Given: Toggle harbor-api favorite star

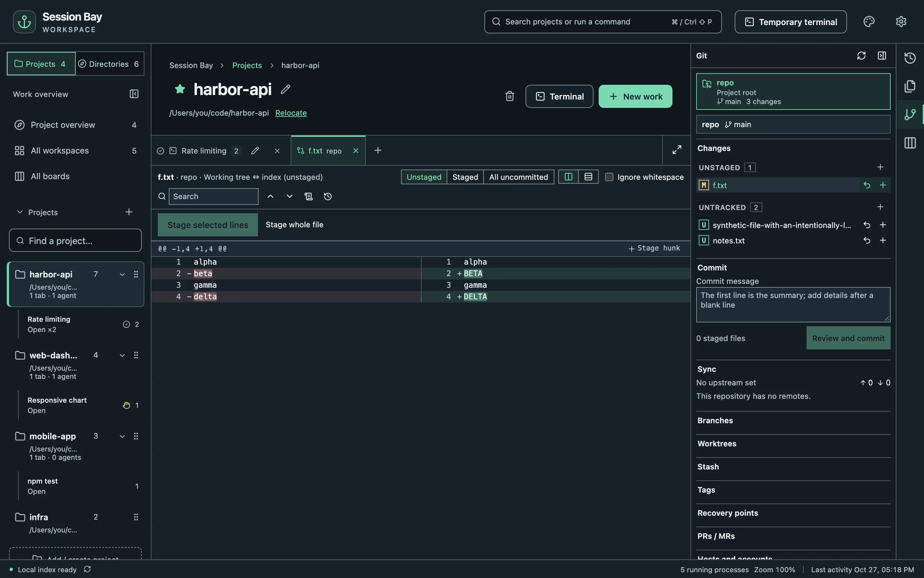Looking at the screenshot, I should [x=180, y=89].
